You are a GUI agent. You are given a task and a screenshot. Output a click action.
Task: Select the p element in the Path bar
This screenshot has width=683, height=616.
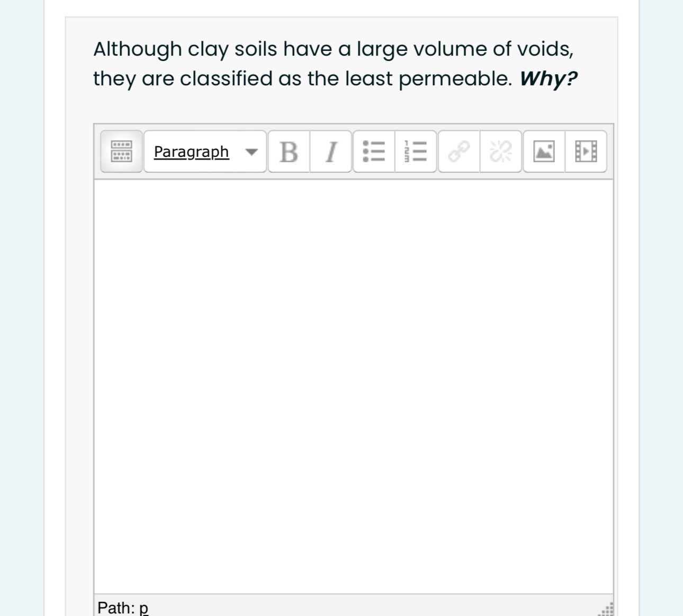pyautogui.click(x=143, y=608)
